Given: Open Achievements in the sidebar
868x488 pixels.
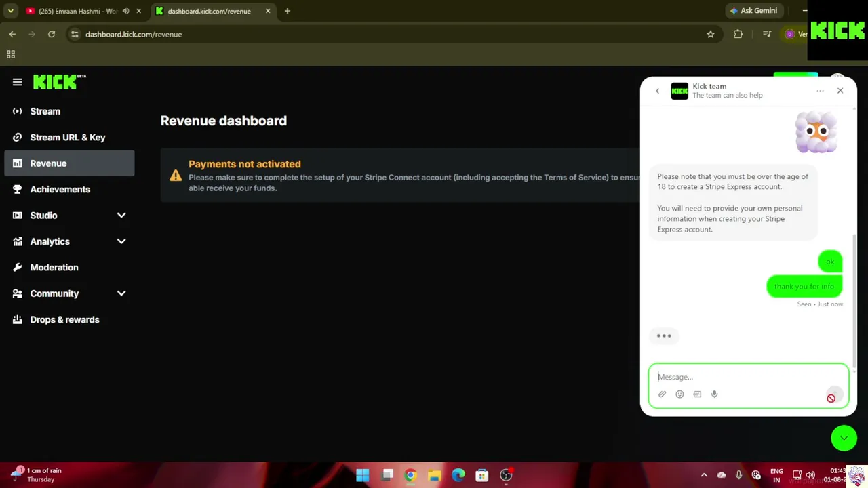Looking at the screenshot, I should point(69,189).
